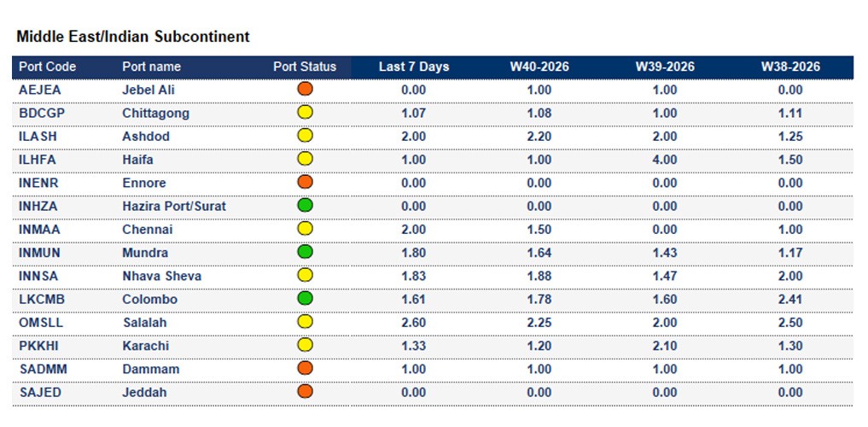Select port code ILHFA

pyautogui.click(x=38, y=160)
